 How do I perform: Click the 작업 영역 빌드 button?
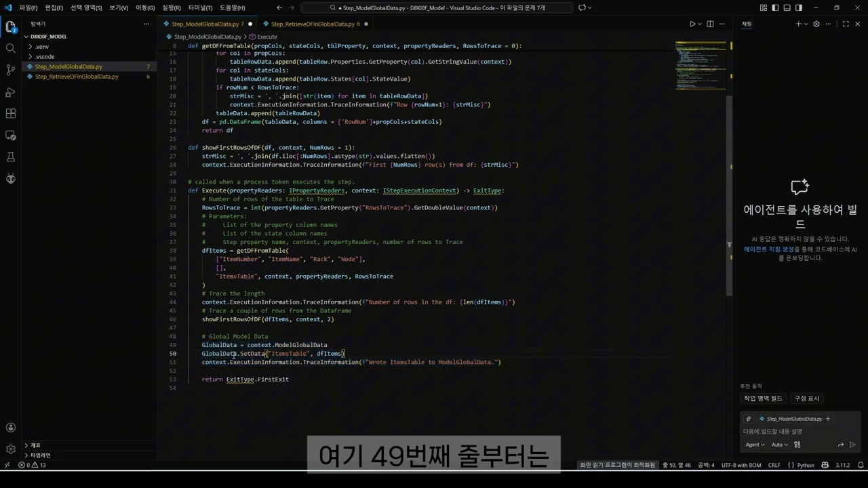(x=763, y=399)
